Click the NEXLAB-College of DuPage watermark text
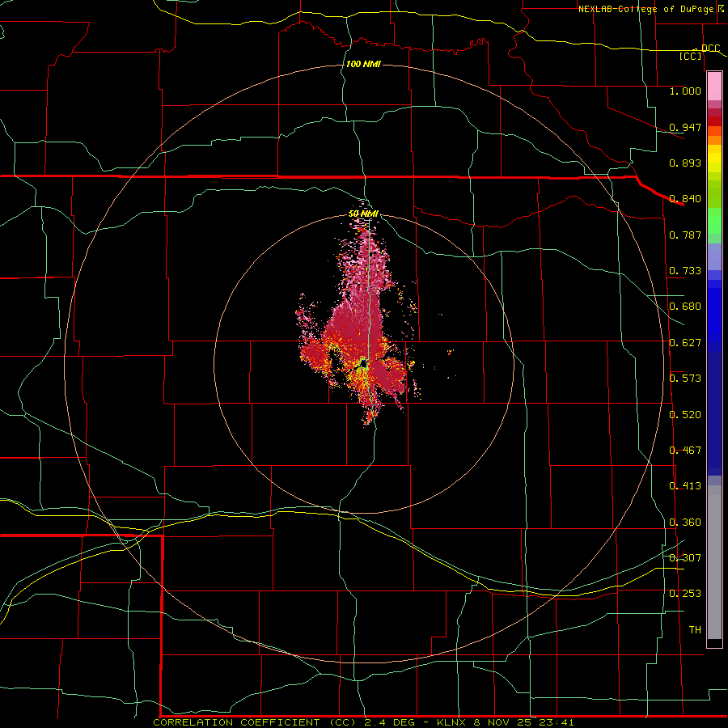728x728 pixels. 646,9
